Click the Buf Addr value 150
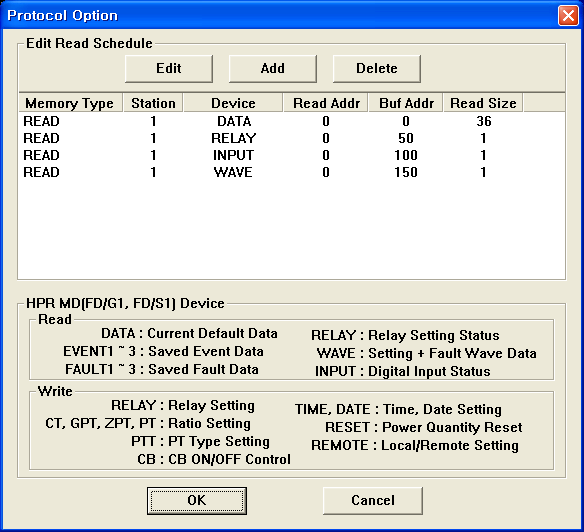 point(406,172)
